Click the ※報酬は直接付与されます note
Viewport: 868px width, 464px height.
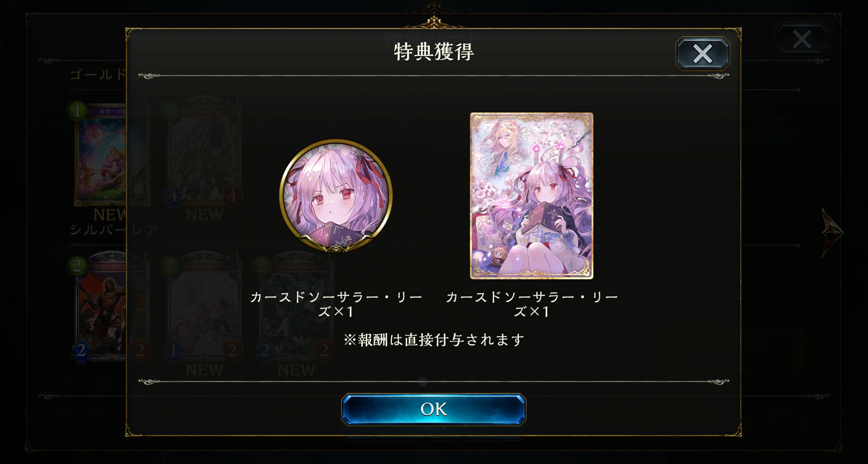pos(434,340)
